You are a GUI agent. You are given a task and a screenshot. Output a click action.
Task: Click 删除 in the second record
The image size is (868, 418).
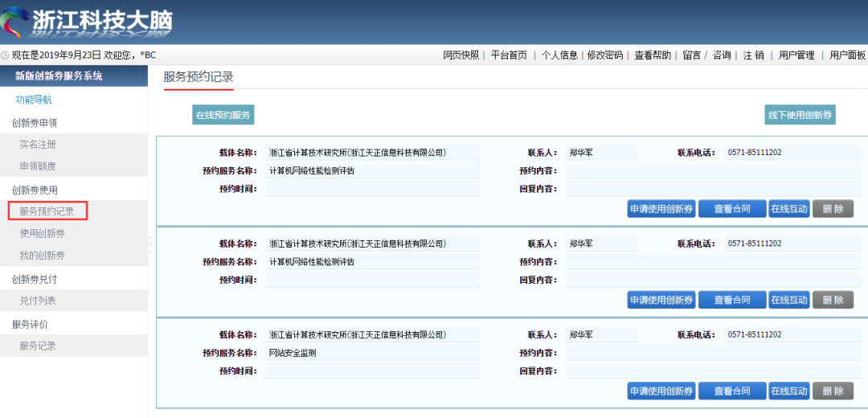coord(833,300)
